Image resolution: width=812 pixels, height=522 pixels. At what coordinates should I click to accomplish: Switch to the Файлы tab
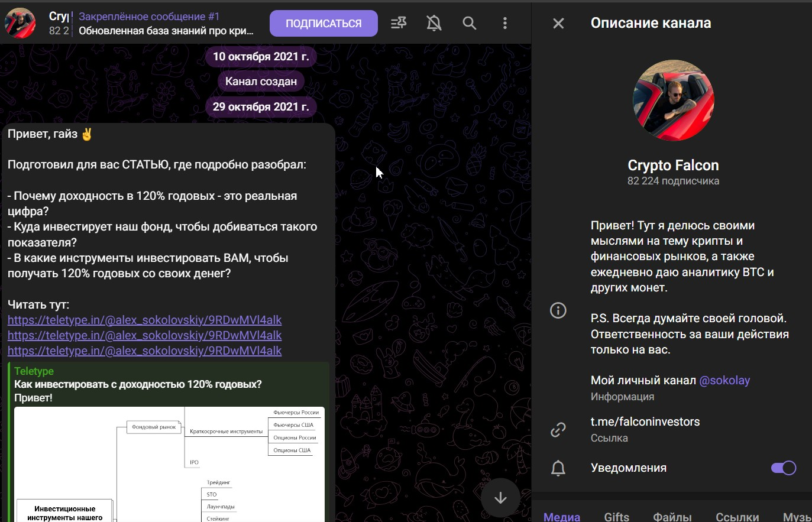click(x=672, y=516)
